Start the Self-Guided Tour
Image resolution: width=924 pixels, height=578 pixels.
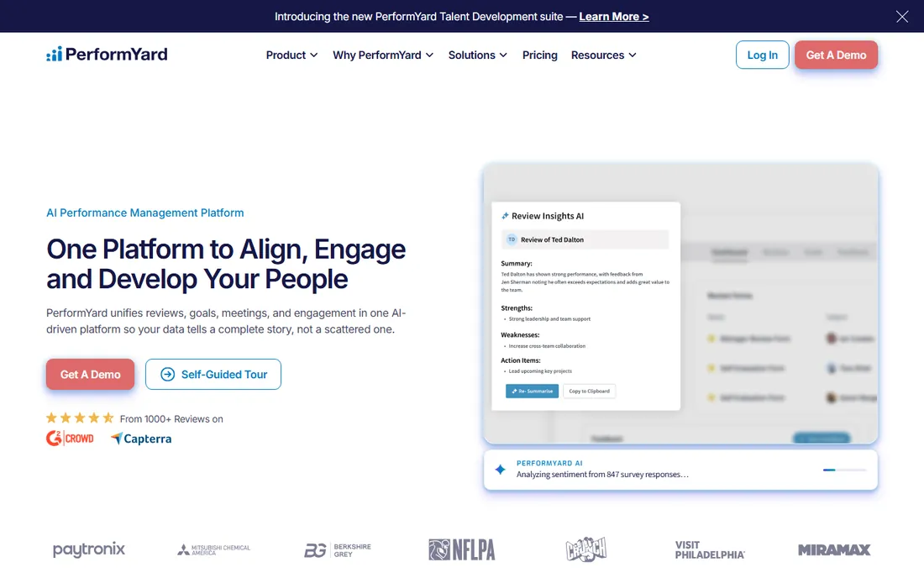[213, 374]
